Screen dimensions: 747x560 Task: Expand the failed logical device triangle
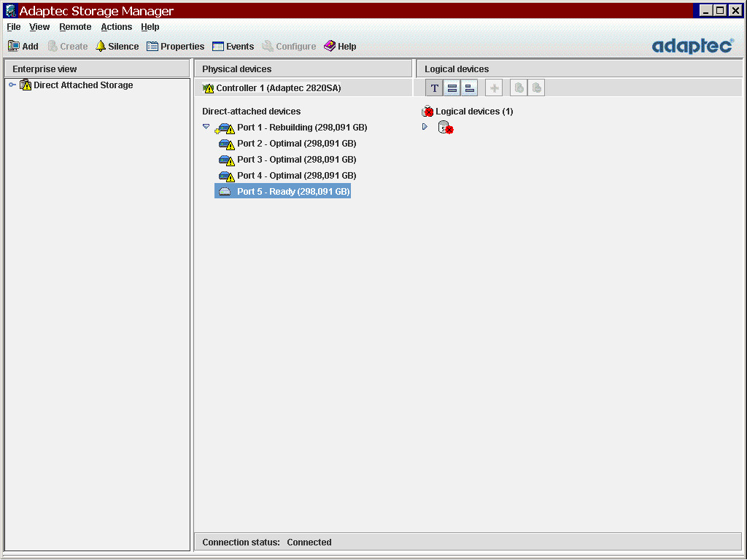click(x=425, y=127)
